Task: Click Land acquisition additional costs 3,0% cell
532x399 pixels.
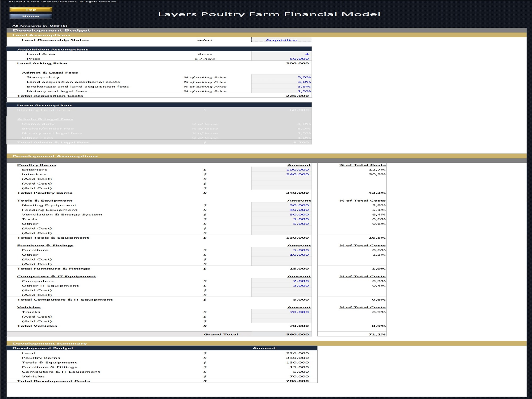Action: pyautogui.click(x=281, y=82)
